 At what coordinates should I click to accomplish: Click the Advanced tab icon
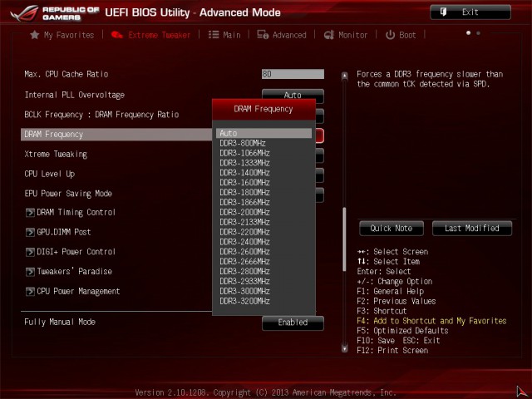263,35
